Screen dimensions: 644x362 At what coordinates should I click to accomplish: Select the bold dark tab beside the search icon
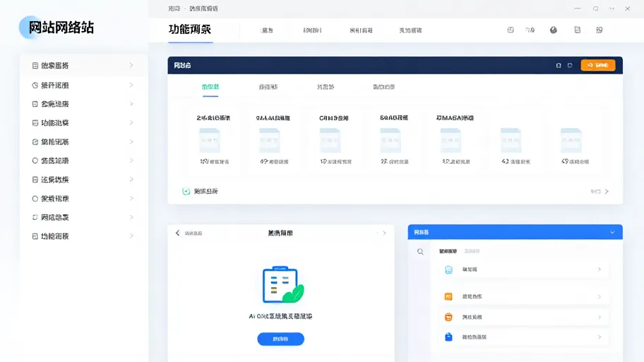448,251
